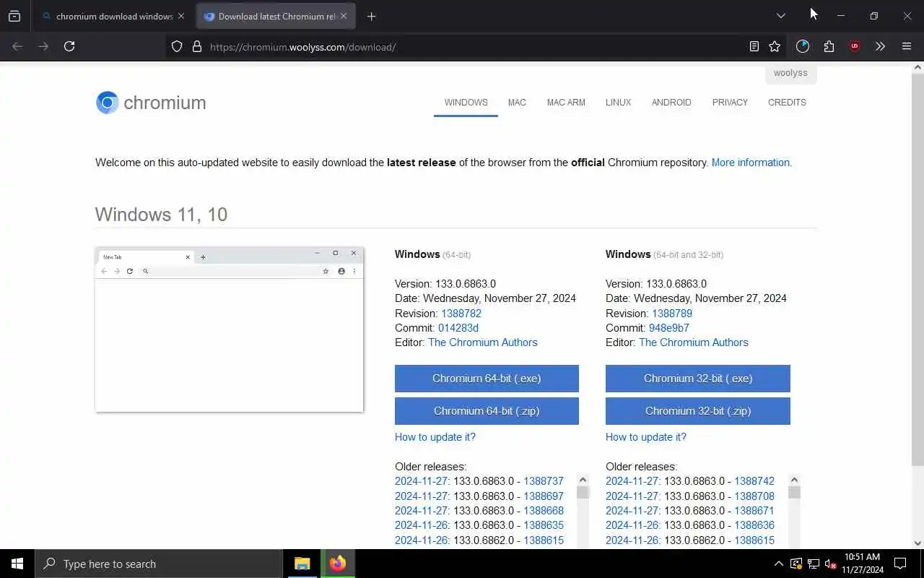Download Chromium 32-bit (.zip)
The height and width of the screenshot is (578, 924).
point(698,411)
